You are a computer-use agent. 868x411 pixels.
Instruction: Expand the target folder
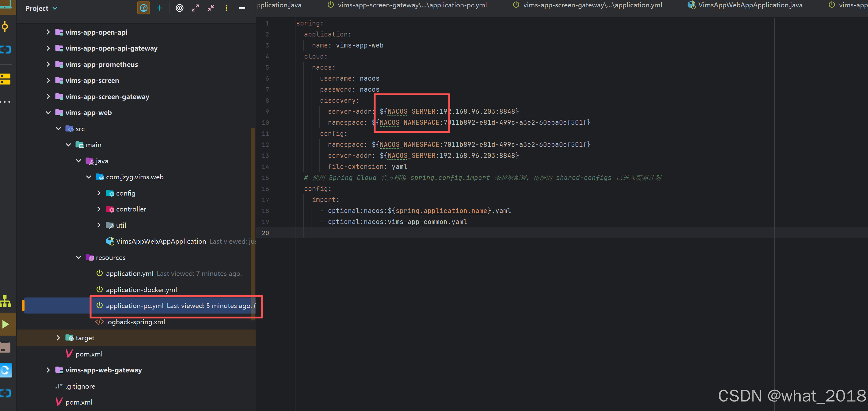pyautogui.click(x=58, y=338)
